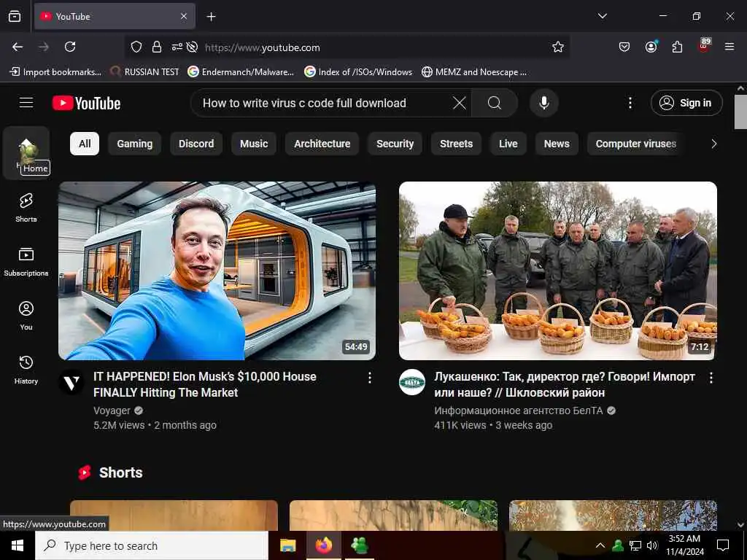Open Firefox tracking protection shield

(x=136, y=47)
